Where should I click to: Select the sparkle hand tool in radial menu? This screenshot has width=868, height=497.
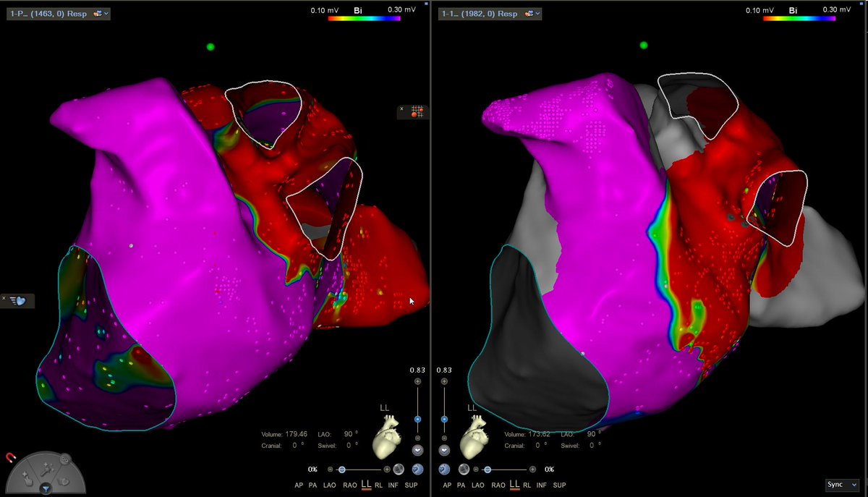click(x=27, y=479)
